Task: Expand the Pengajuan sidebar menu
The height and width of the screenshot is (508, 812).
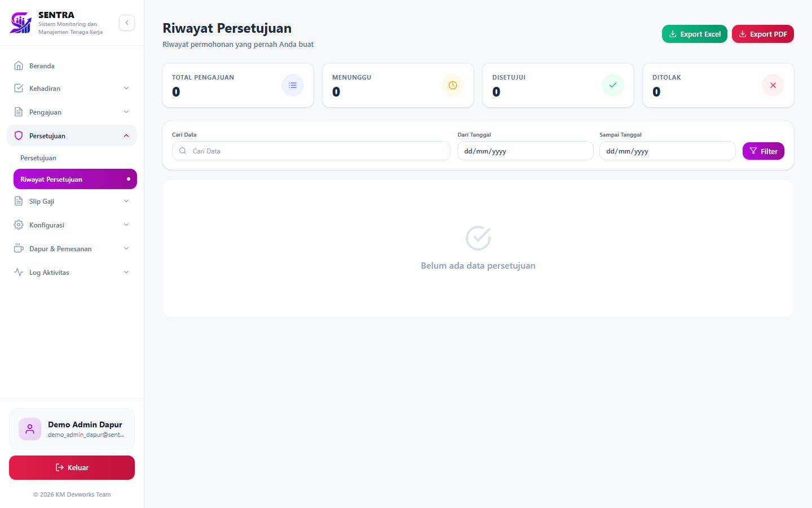Action: point(72,112)
